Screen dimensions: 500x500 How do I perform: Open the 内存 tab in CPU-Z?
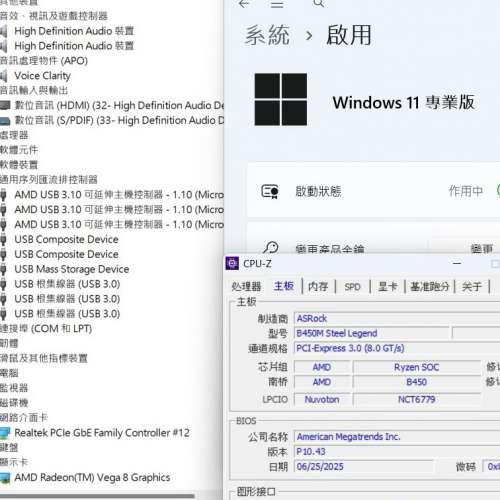click(x=318, y=286)
